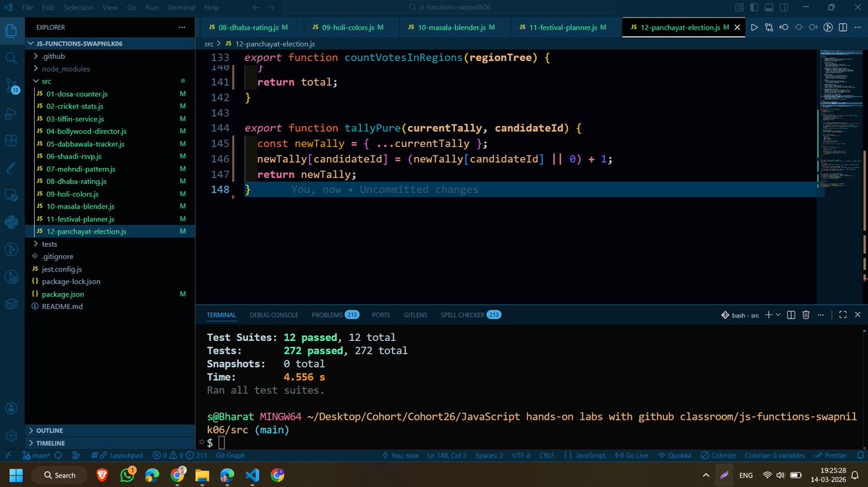This screenshot has height=487, width=868.
Task: Open the SPELL CHECKER panel tab
Action: tap(470, 315)
